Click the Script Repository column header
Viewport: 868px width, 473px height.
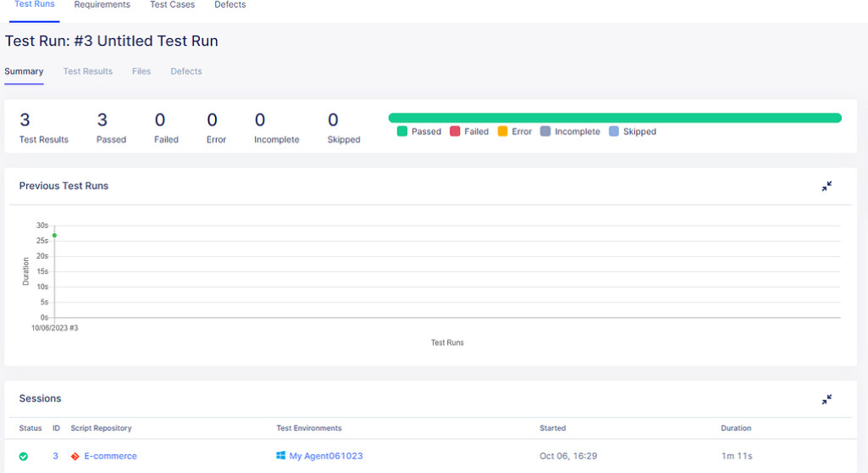tap(102, 428)
